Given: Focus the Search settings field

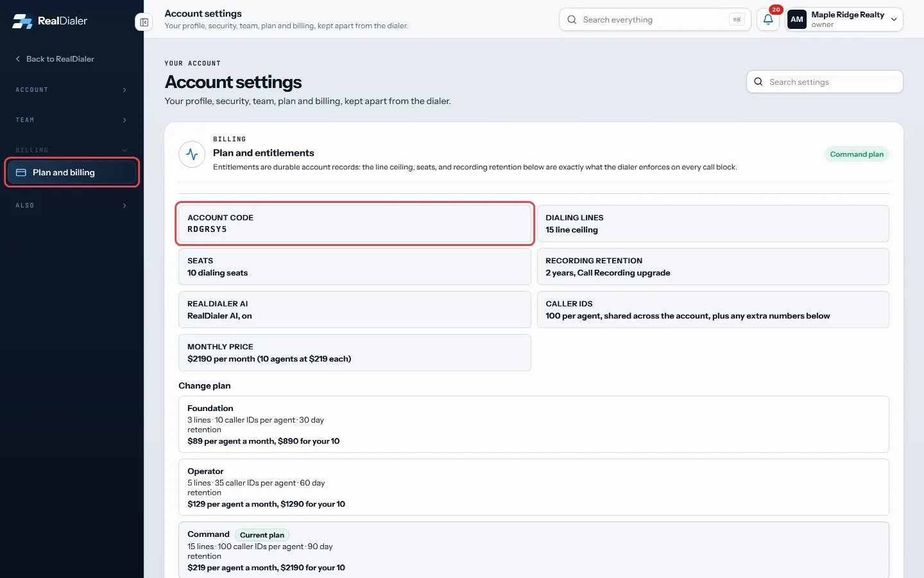Looking at the screenshot, I should point(825,82).
